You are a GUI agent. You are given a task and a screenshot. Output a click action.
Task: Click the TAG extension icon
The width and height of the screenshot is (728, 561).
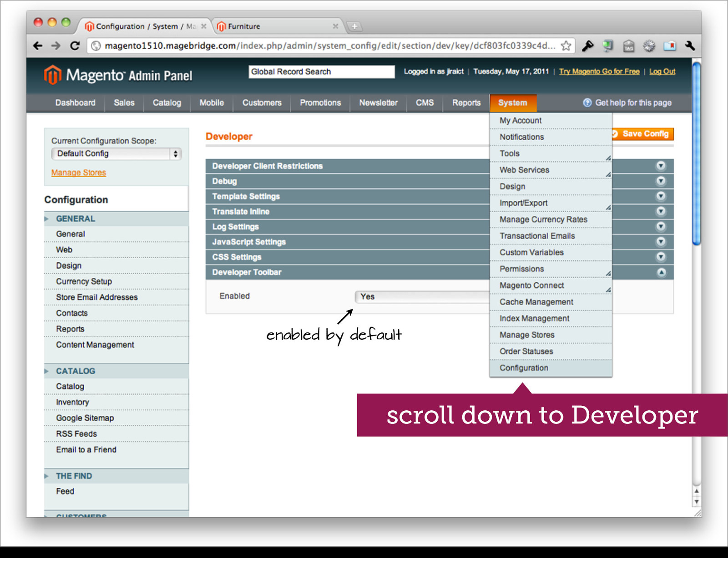coord(628,46)
